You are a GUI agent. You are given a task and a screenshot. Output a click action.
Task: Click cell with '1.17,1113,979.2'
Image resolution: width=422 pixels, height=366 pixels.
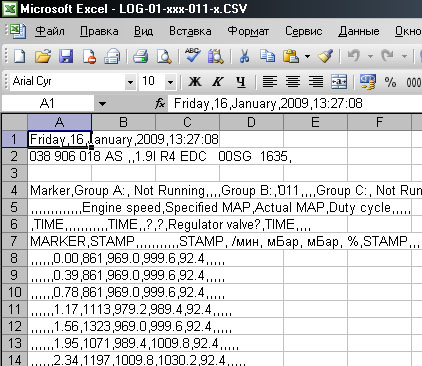pyautogui.click(x=59, y=309)
